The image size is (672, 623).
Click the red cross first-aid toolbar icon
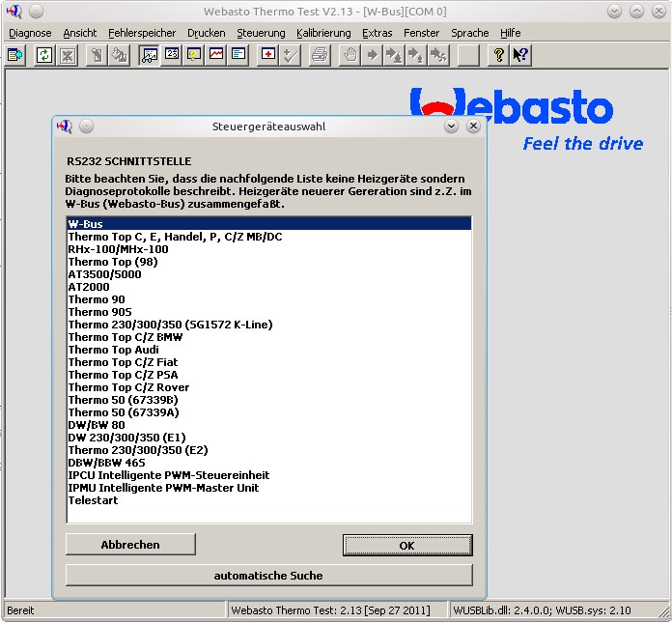click(x=268, y=55)
